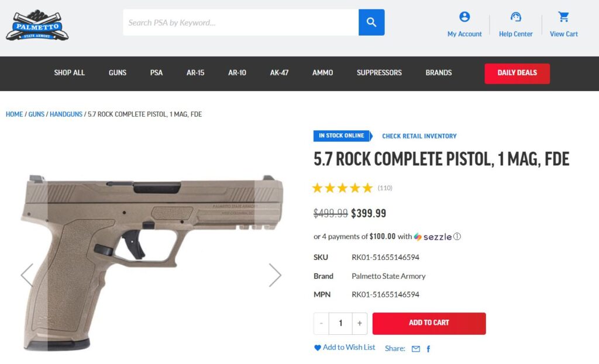The width and height of the screenshot is (599, 364).
Task: Click the Palmetto State Armory logo
Action: point(37,25)
